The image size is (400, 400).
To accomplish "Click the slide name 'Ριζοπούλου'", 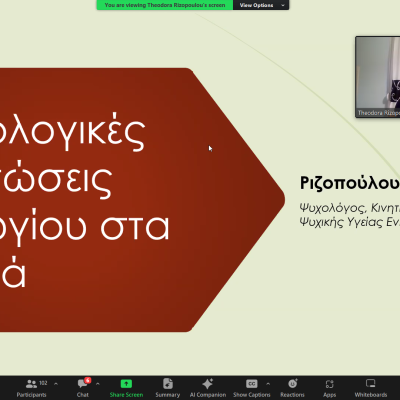I will pyautogui.click(x=350, y=183).
